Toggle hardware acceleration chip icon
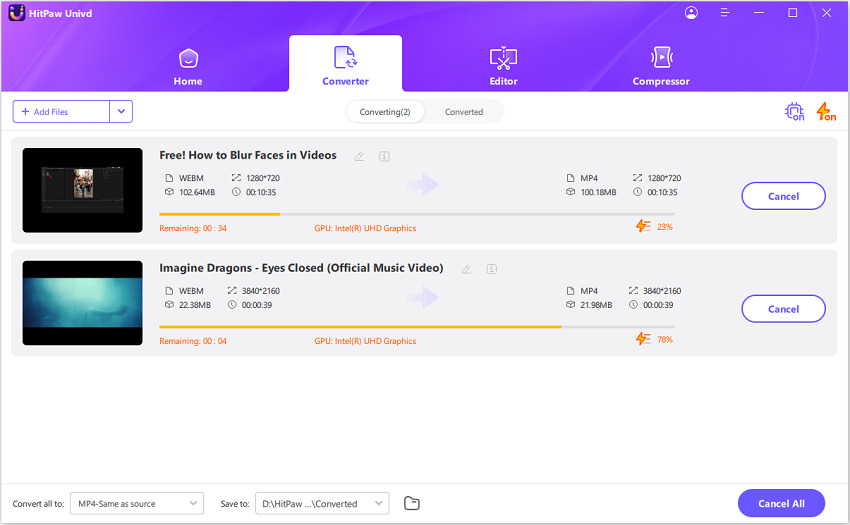 click(795, 112)
